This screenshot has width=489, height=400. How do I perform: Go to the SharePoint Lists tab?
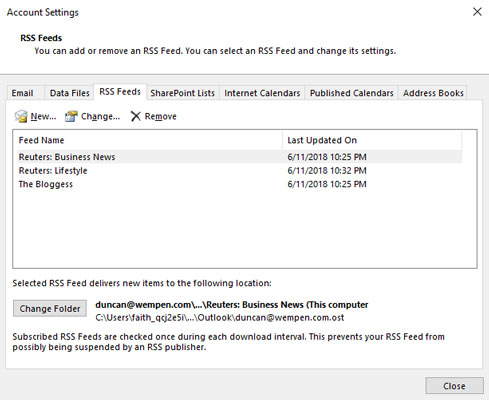(x=182, y=93)
